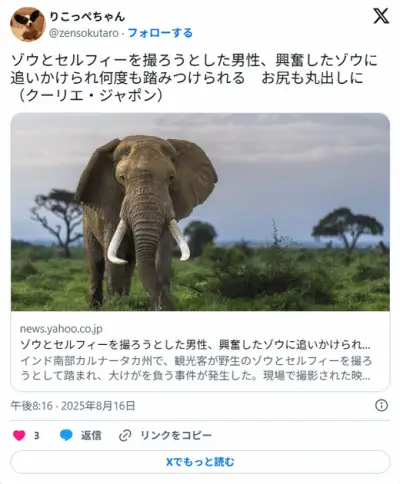Click the Xでもっと読む button

[200, 462]
